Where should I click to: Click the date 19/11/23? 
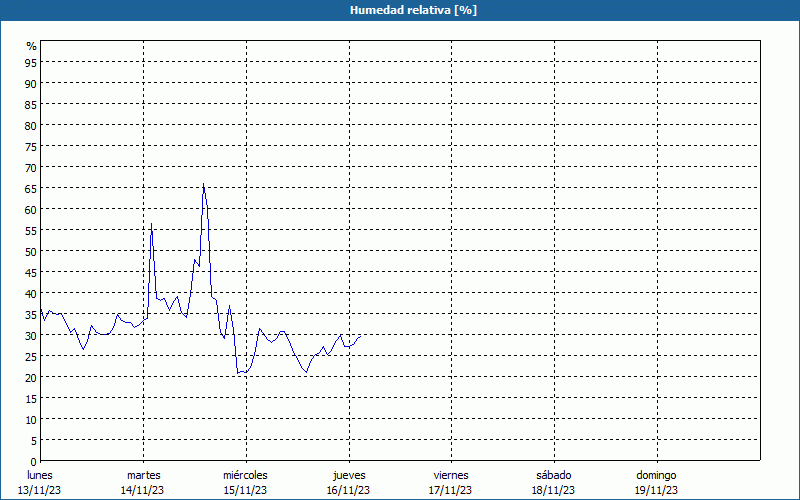click(x=656, y=490)
